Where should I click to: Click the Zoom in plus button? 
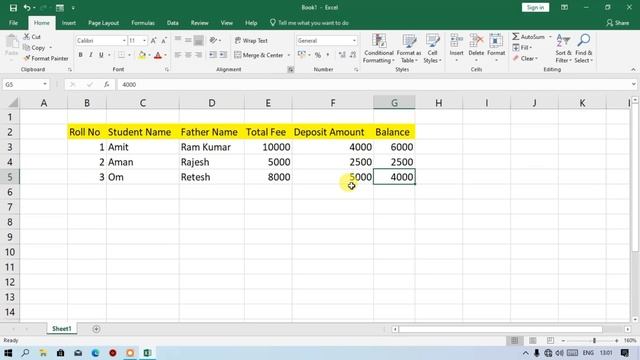(x=617, y=340)
